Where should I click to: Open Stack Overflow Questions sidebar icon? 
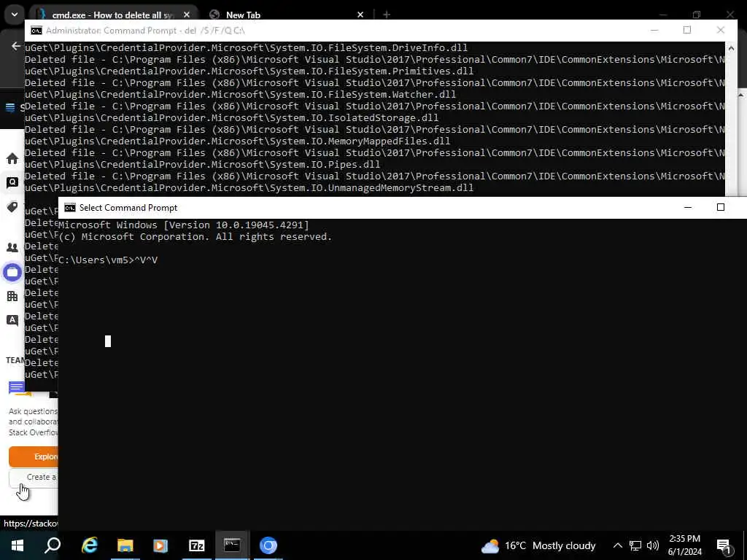point(12,182)
